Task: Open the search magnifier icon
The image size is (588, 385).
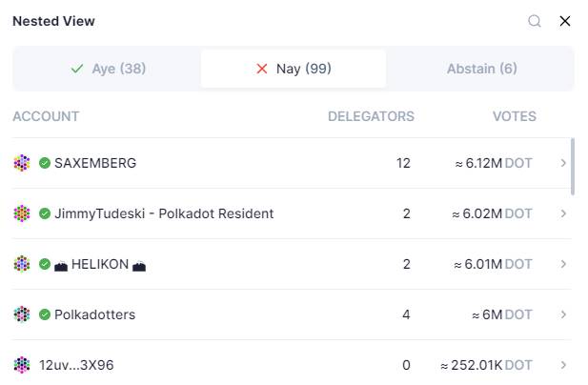Action: (x=534, y=21)
